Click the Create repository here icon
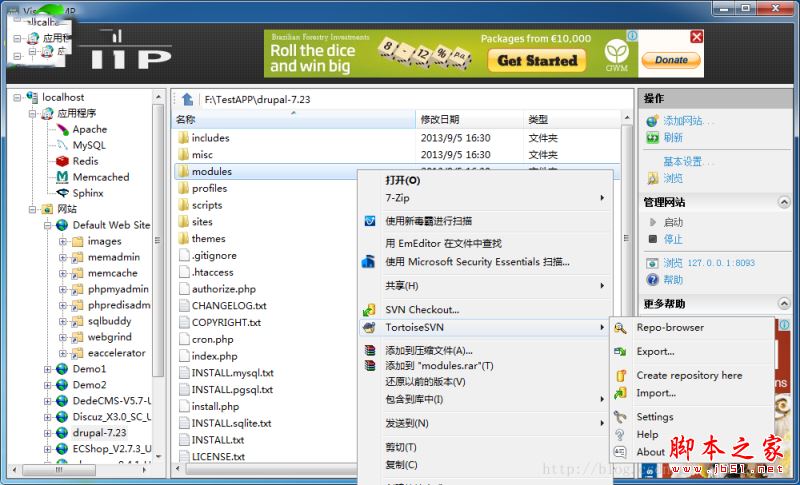The image size is (800, 485). [x=620, y=375]
